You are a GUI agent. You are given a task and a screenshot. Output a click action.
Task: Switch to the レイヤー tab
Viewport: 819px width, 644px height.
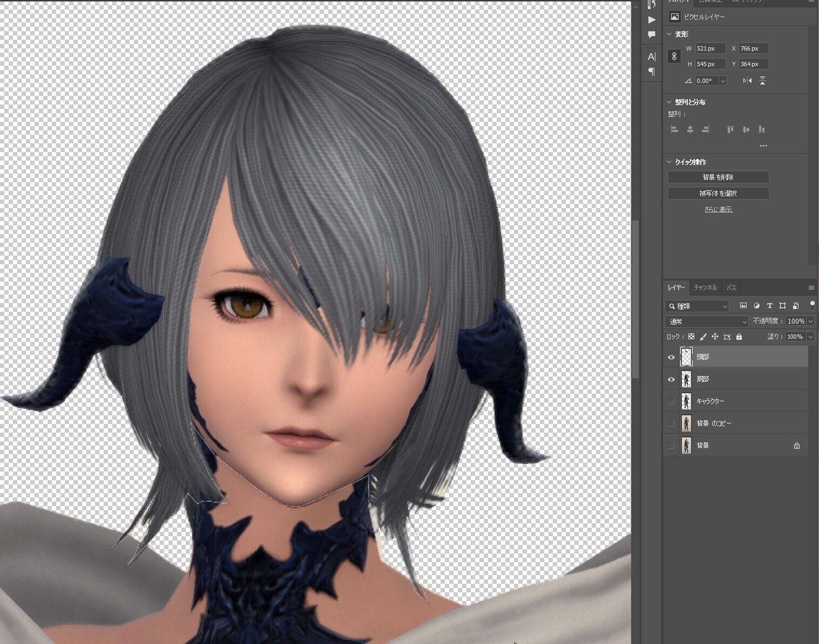(676, 288)
